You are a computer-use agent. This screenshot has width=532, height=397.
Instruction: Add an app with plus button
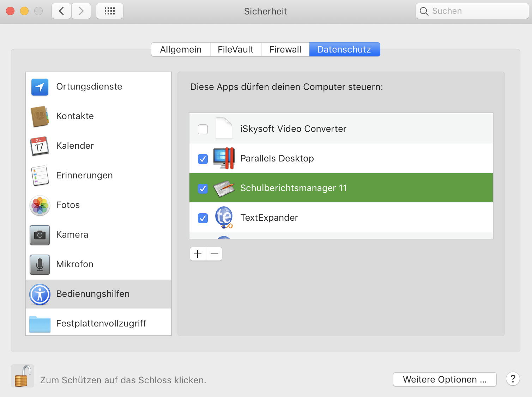198,254
